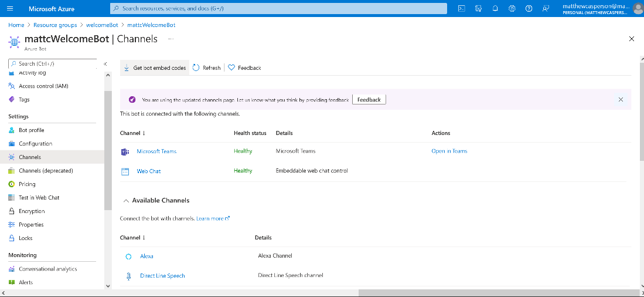
Task: Open the portal hamburger menu
Action: tap(11, 8)
